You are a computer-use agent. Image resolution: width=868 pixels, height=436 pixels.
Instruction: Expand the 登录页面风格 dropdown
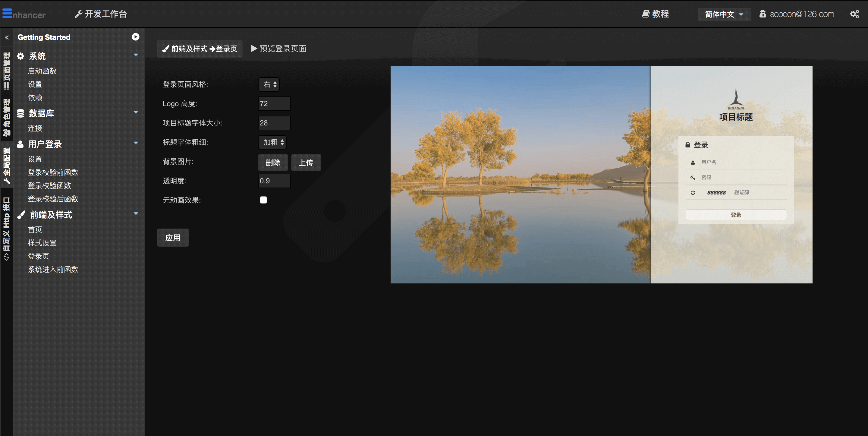point(270,84)
